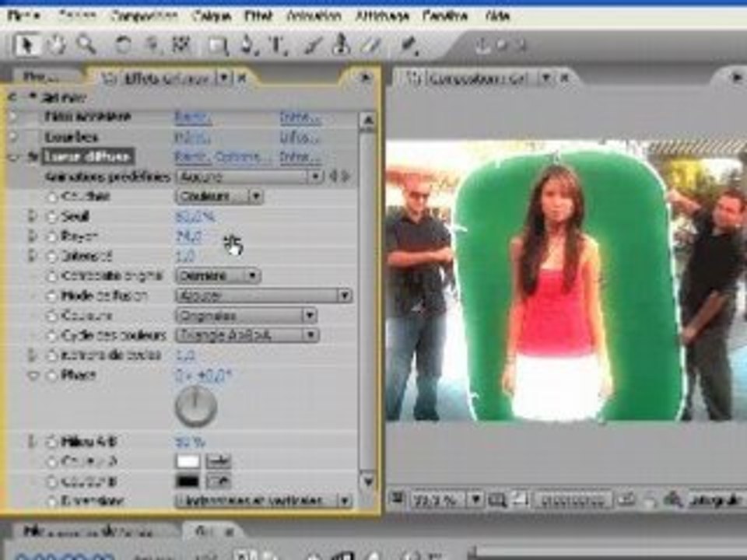
Task: Open the Composition menu
Action: (145, 16)
